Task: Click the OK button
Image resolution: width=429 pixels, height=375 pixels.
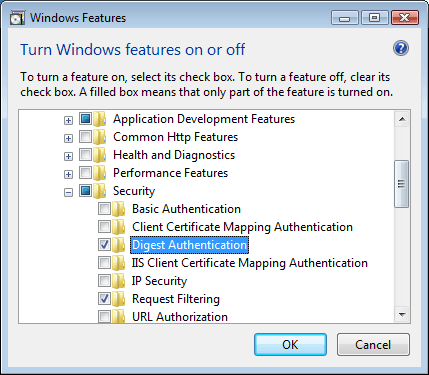Action: 290,344
